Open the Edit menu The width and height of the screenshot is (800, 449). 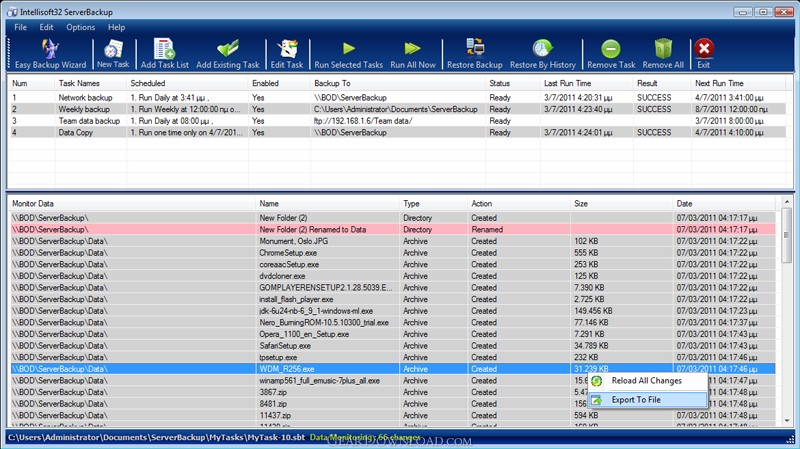46,27
